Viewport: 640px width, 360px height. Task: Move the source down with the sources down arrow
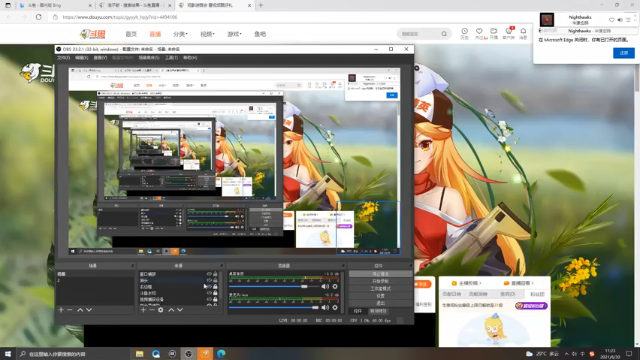coord(180,310)
